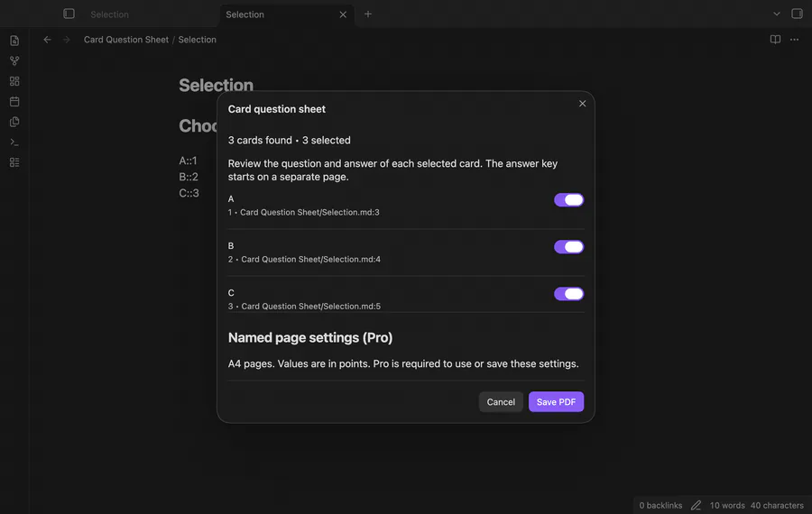The height and width of the screenshot is (514, 812).
Task: Open the canvas grid icon in the ribbon
Action: (x=14, y=81)
